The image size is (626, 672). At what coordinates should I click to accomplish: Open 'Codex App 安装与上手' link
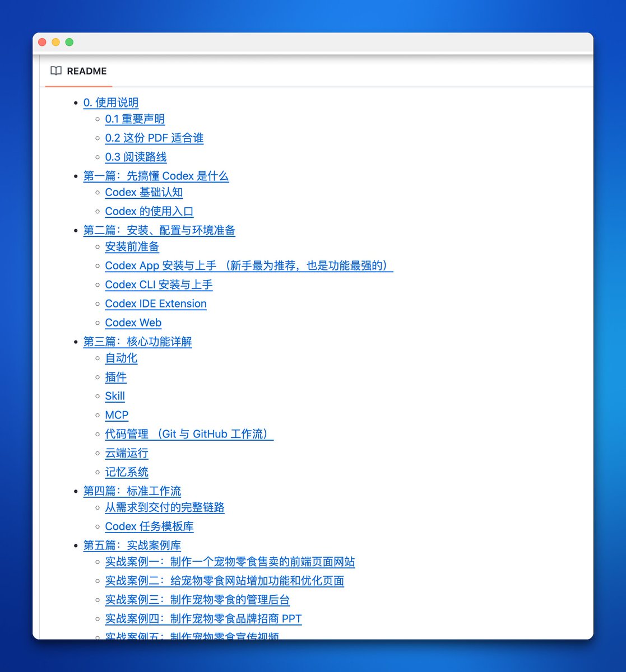coord(249,265)
